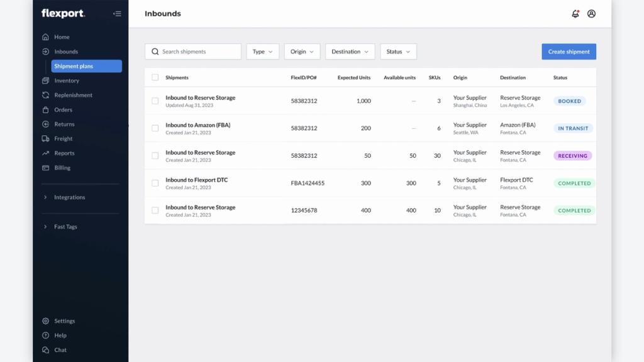Click the Inventory boxes icon
Image resolution: width=644 pixels, height=362 pixels.
(45, 80)
